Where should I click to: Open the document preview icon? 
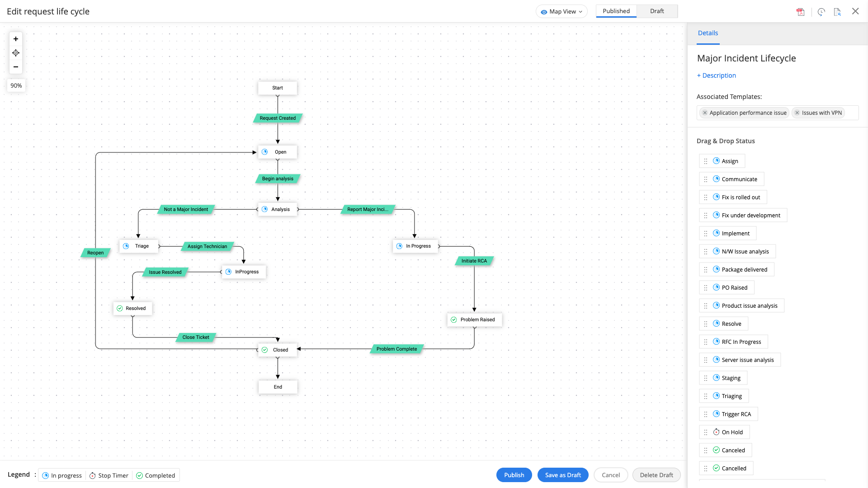pos(837,12)
